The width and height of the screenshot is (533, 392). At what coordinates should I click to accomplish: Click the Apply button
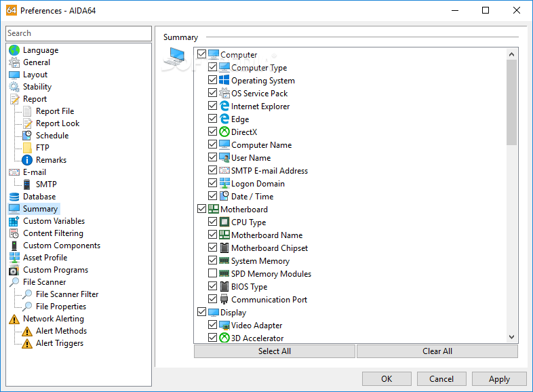[499, 378]
